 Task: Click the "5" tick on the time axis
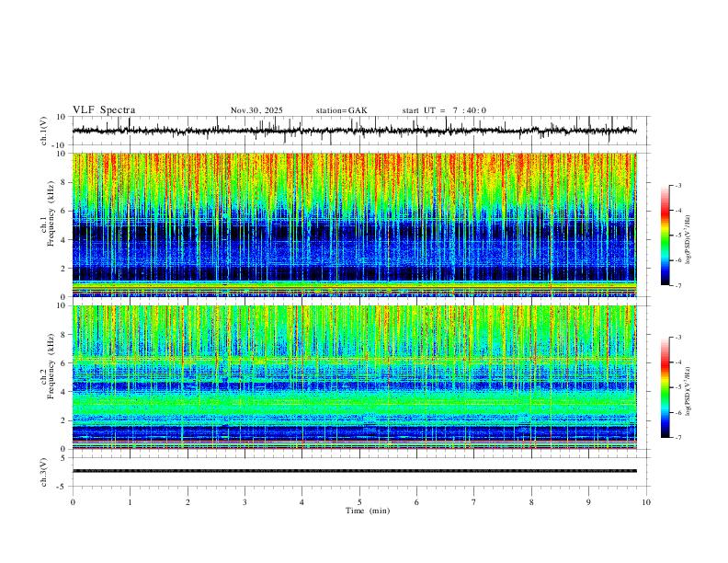pos(359,502)
